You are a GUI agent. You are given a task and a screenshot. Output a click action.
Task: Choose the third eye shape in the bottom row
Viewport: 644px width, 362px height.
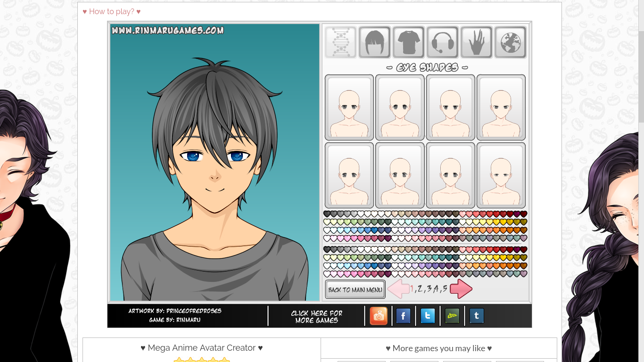click(x=450, y=175)
